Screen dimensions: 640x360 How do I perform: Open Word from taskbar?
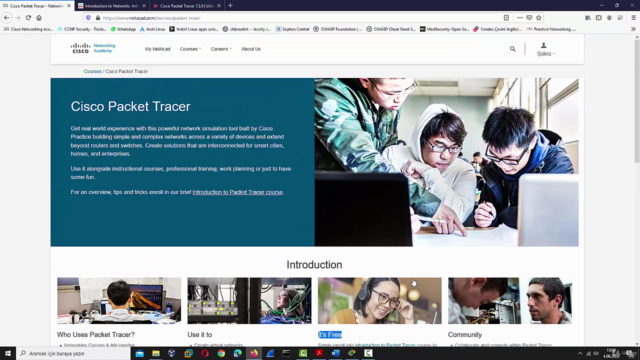click(336, 353)
